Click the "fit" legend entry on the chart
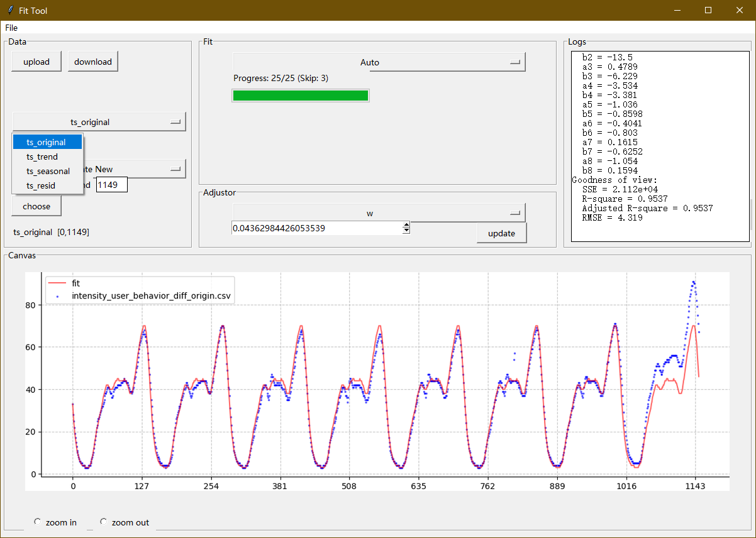 tap(75, 283)
